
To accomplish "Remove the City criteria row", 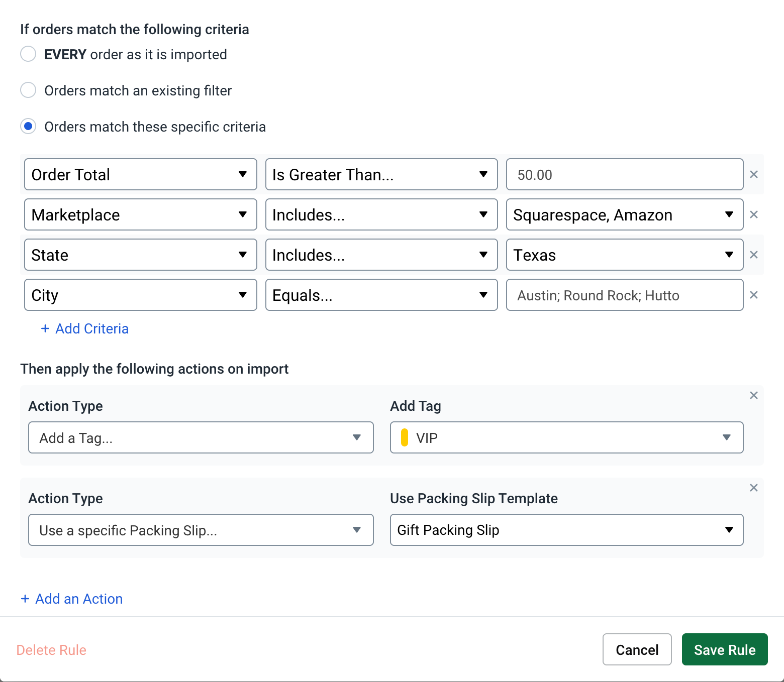I will 754,295.
